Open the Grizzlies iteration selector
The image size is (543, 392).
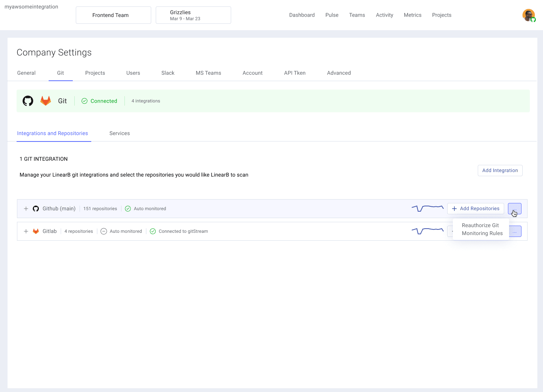coord(193,15)
